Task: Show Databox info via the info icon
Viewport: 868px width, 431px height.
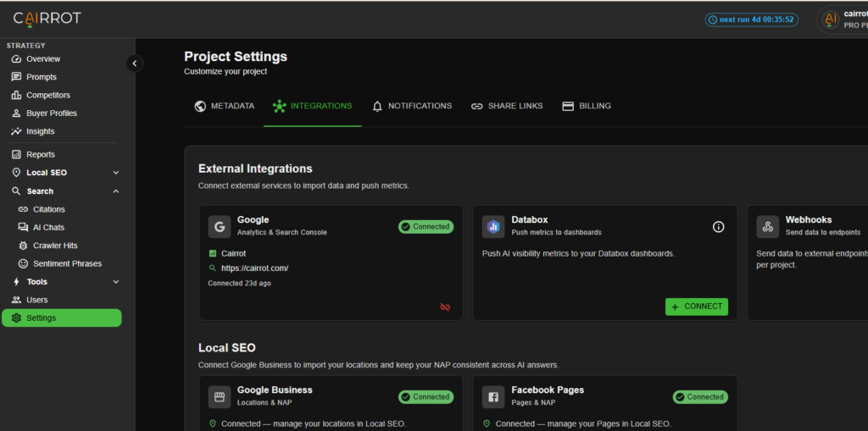Action: pos(718,227)
